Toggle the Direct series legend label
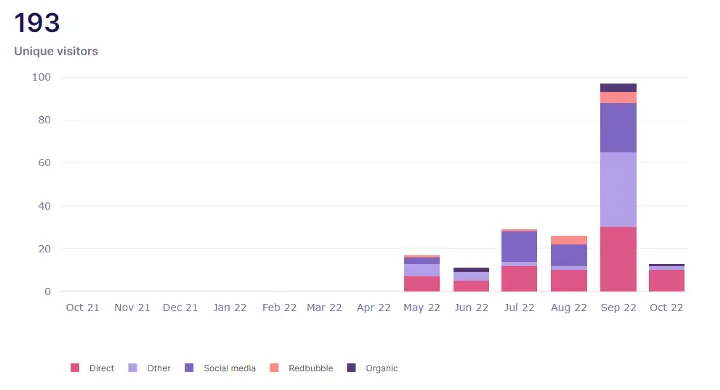This screenshot has width=720, height=390. pos(101,368)
